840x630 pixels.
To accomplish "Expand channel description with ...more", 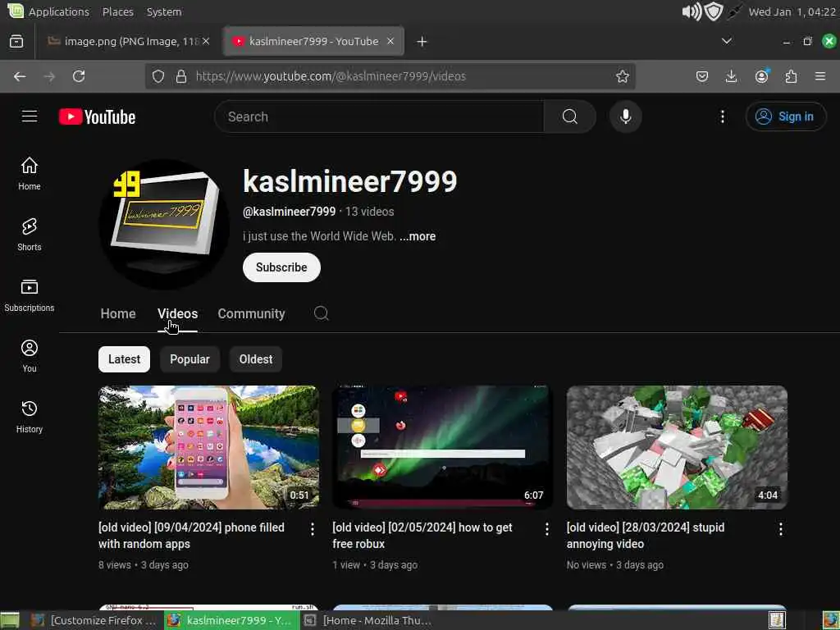I will pyautogui.click(x=418, y=236).
